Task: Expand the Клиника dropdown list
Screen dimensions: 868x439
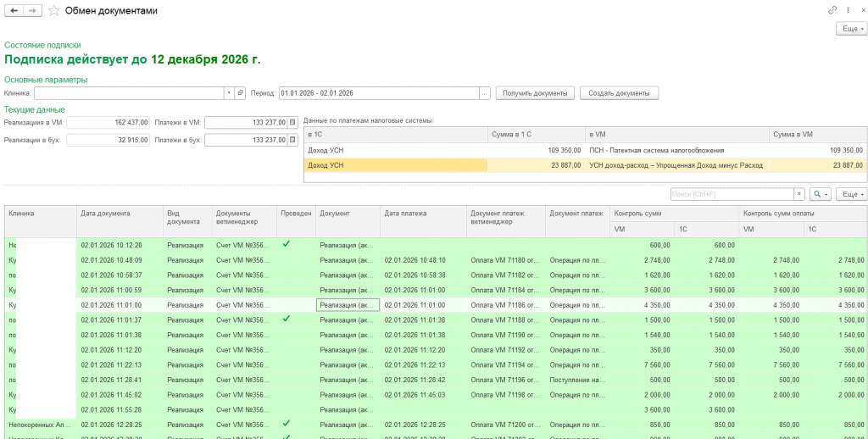Action: (228, 93)
